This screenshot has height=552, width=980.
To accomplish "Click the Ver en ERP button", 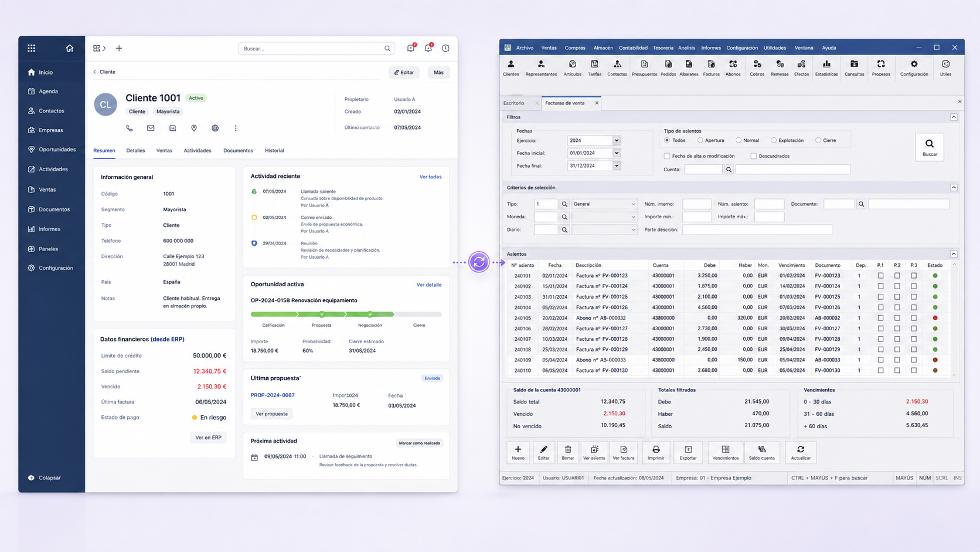I will click(208, 438).
